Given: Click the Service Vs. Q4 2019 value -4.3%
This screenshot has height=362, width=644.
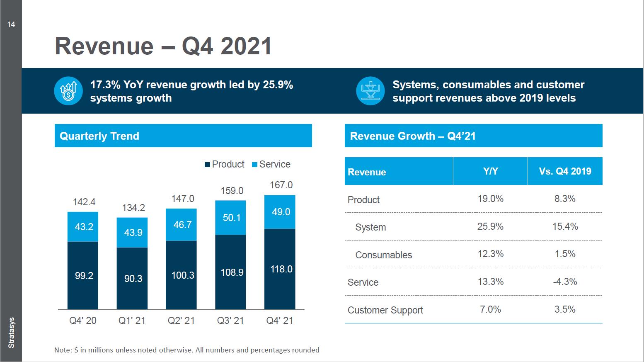Looking at the screenshot, I should pos(565,282).
